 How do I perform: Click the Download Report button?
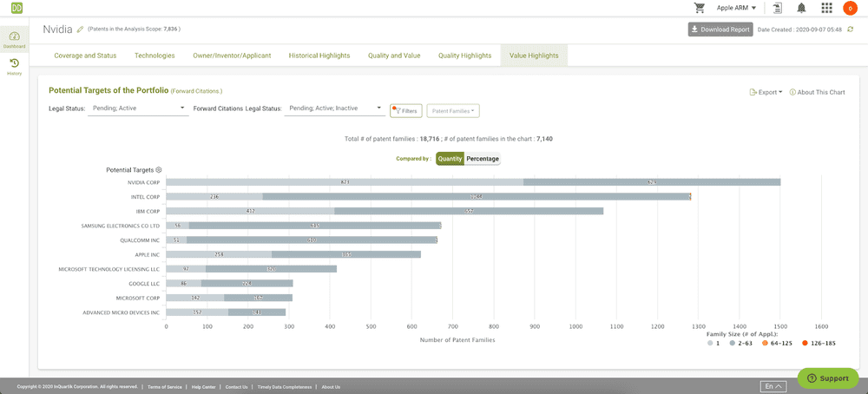point(720,30)
